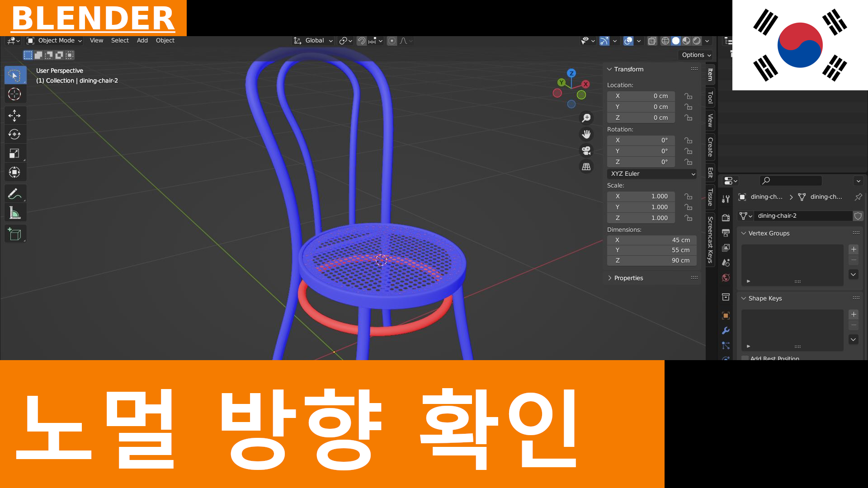This screenshot has width=868, height=488.
Task: Toggle viewport overlays button
Action: [628, 41]
